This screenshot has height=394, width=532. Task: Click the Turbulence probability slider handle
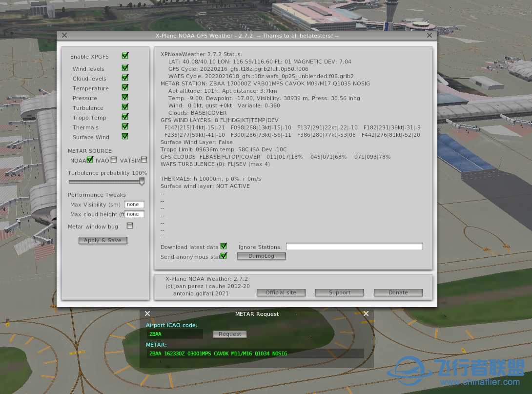[142, 182]
